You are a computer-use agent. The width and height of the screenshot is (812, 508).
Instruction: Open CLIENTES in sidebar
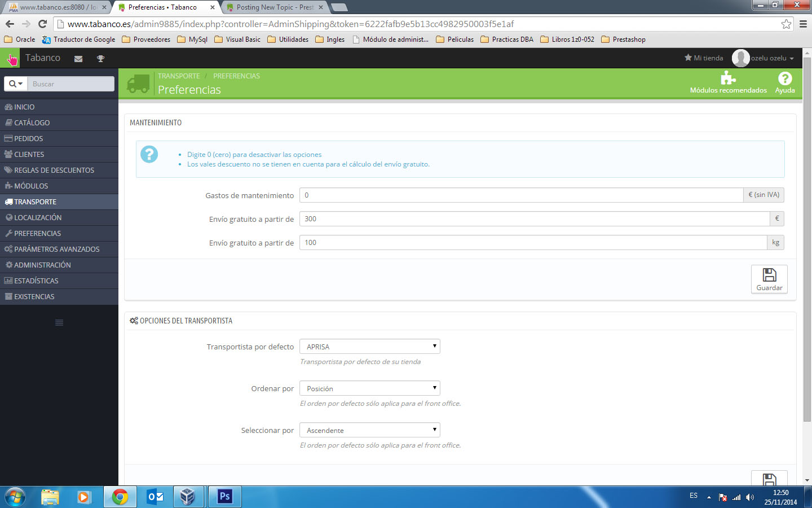pyautogui.click(x=59, y=154)
